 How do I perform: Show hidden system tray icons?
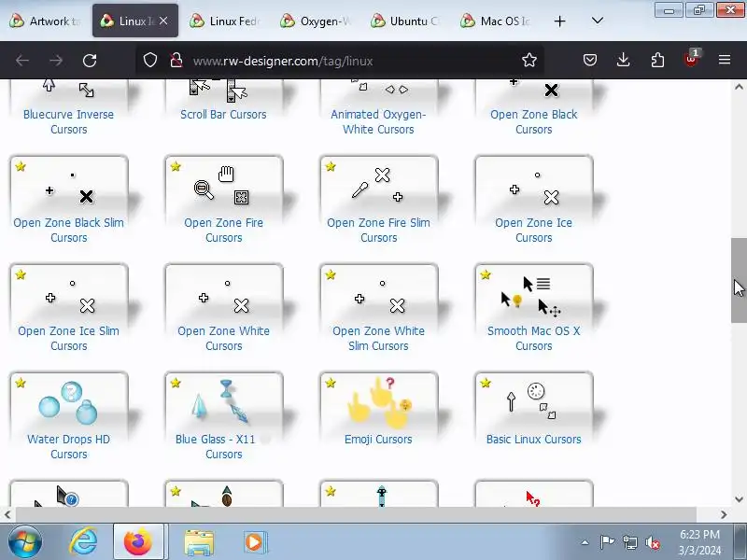tap(585, 542)
